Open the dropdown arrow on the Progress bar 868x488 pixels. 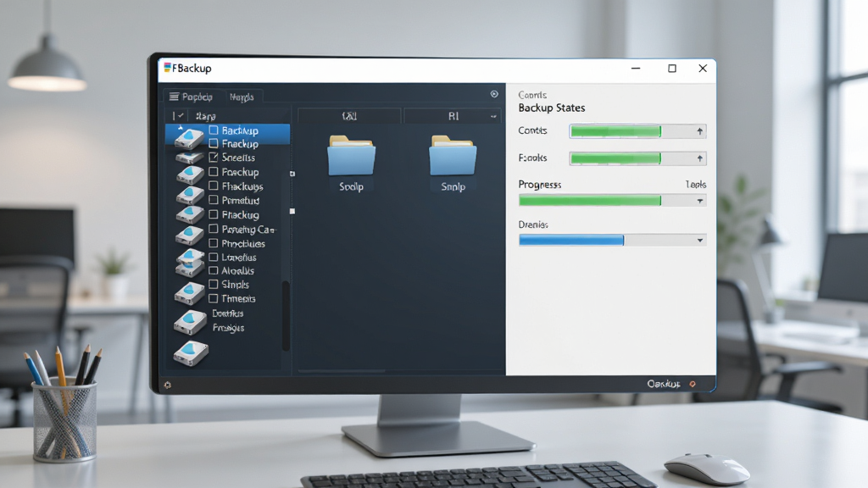click(699, 201)
